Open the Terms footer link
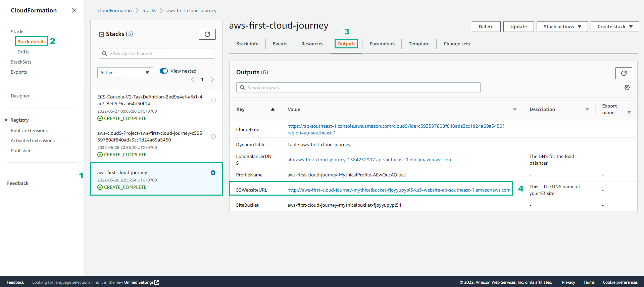This screenshot has width=644, height=287. pos(589,282)
